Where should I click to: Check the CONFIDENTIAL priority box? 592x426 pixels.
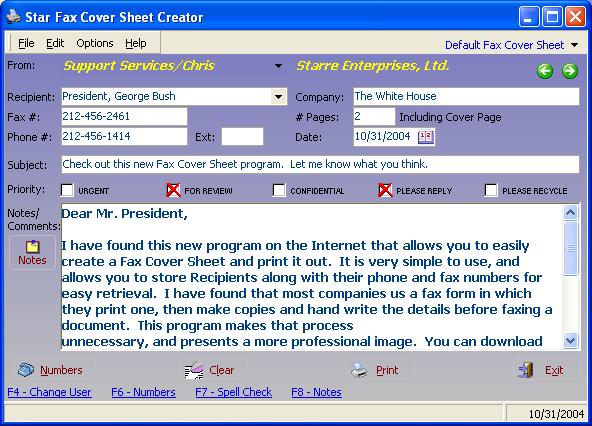click(279, 190)
